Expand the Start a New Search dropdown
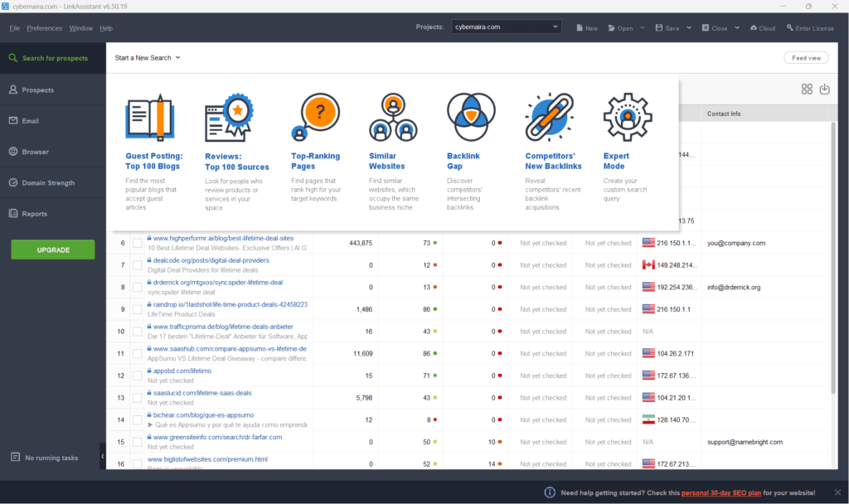 [x=148, y=58]
